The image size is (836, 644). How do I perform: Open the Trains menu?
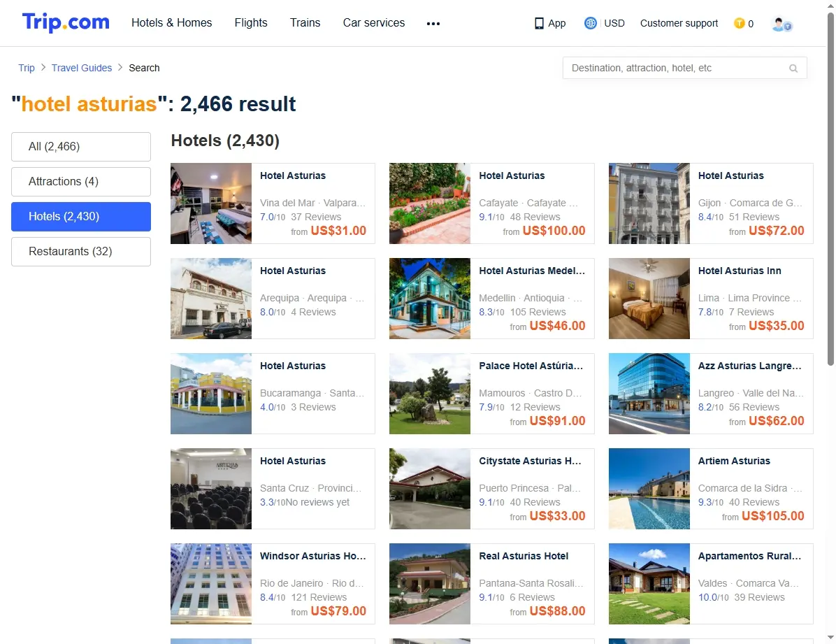(305, 23)
